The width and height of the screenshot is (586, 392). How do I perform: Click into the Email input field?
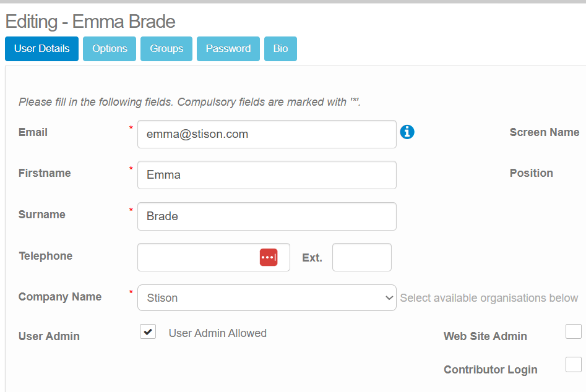pos(267,134)
